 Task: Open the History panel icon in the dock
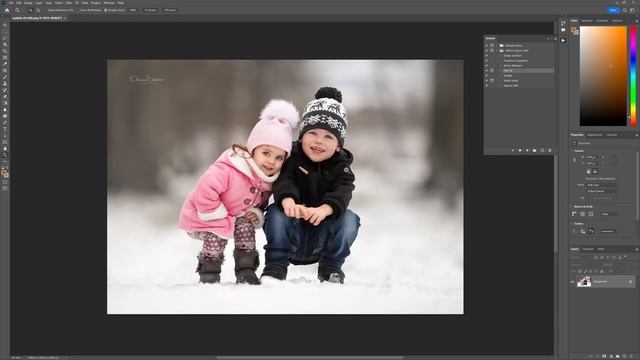[563, 24]
